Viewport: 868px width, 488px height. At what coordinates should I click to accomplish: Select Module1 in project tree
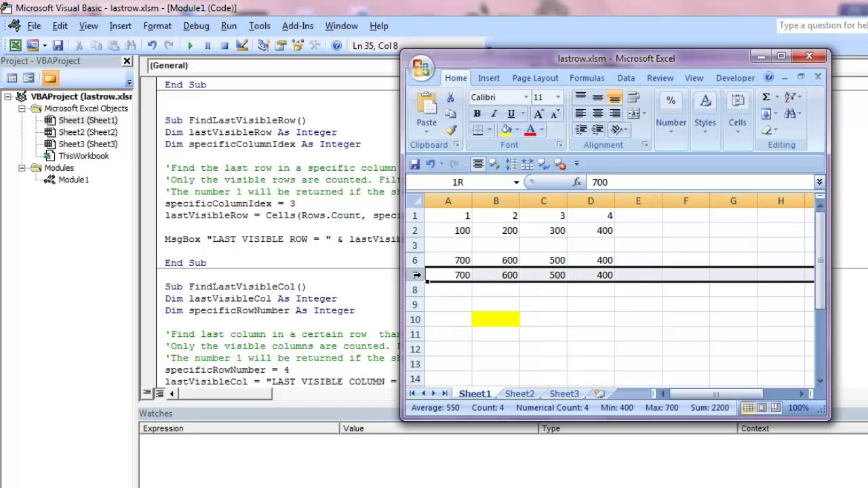tap(73, 180)
